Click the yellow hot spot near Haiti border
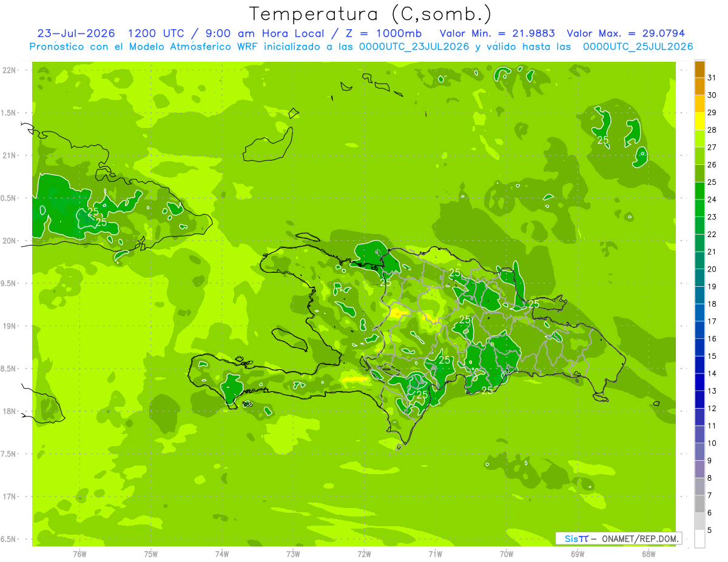Image resolution: width=728 pixels, height=562 pixels. [x=398, y=313]
